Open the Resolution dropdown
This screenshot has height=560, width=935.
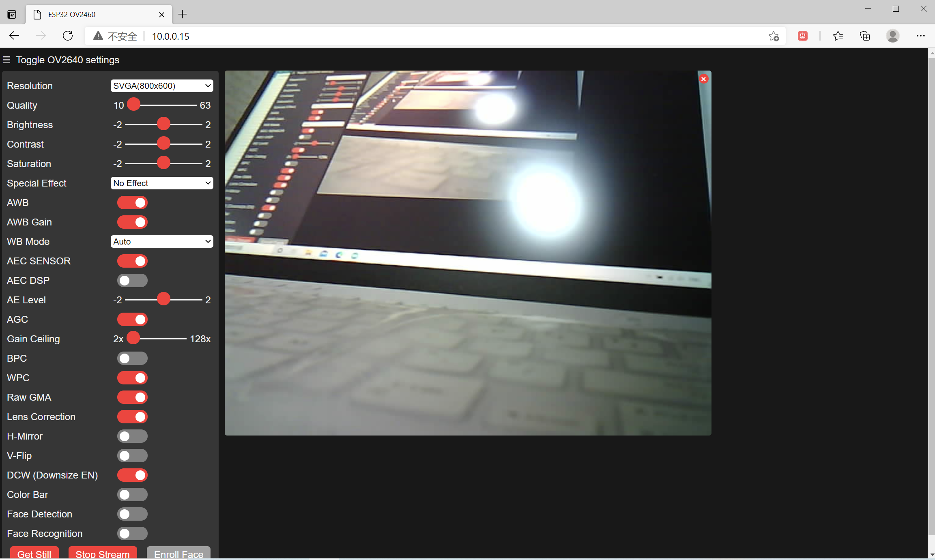(x=161, y=86)
